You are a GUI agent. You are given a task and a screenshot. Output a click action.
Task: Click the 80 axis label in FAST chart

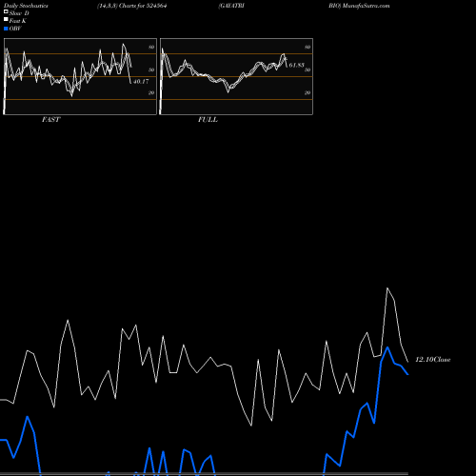(x=151, y=47)
